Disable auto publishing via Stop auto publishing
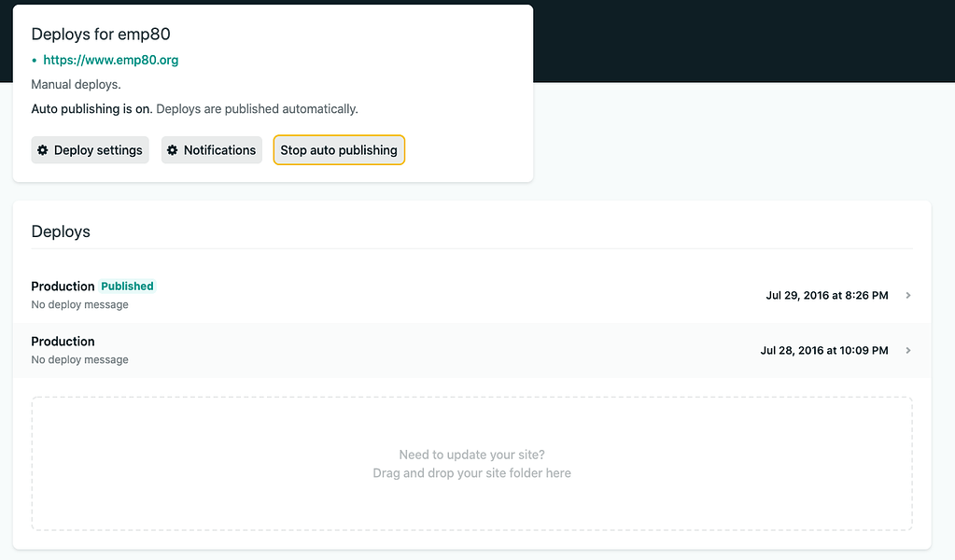 338,149
